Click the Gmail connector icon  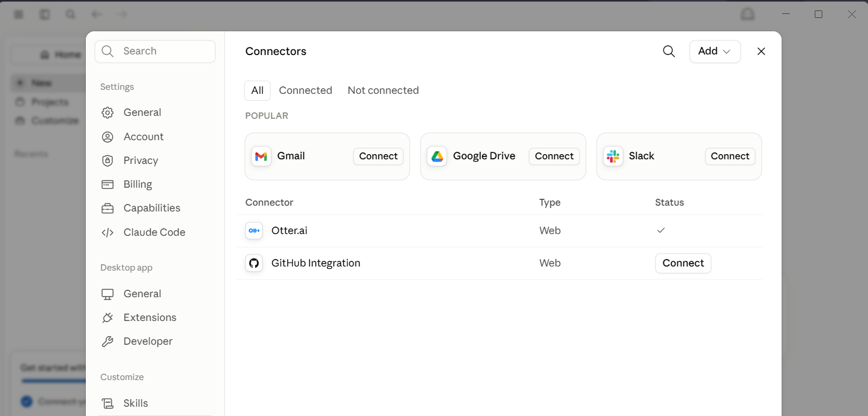click(261, 156)
